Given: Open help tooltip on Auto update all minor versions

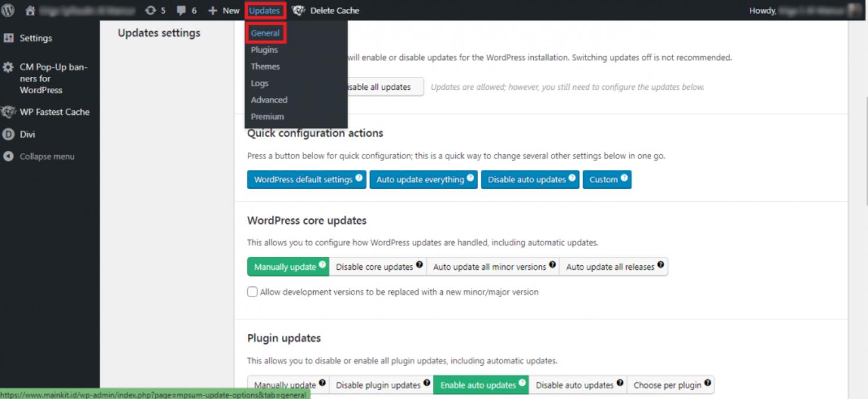Looking at the screenshot, I should 553,265.
